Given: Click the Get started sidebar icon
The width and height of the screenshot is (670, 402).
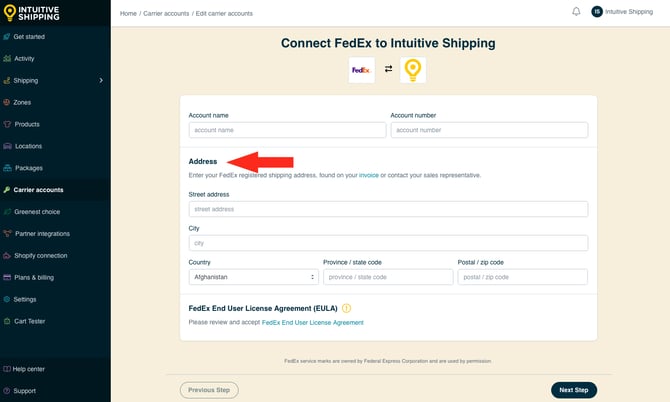Looking at the screenshot, I should click(7, 37).
